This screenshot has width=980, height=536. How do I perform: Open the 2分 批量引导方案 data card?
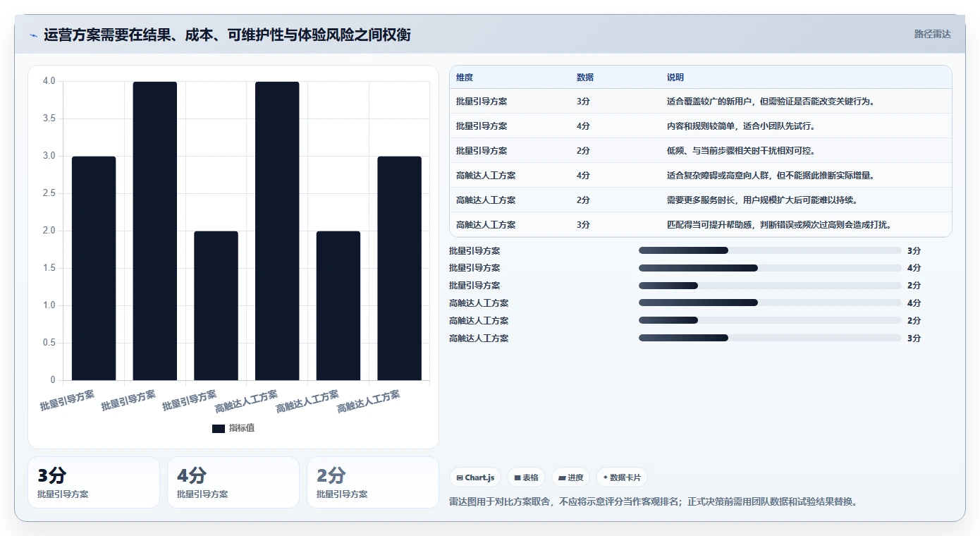(x=373, y=482)
